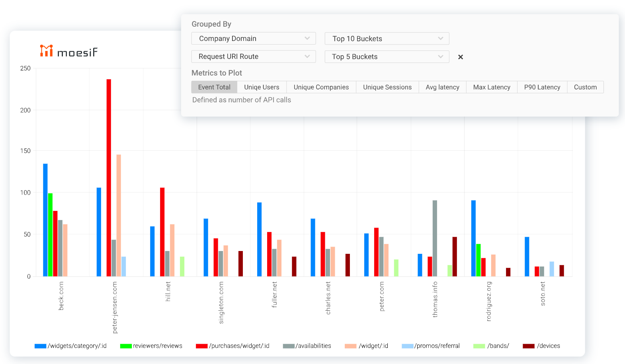Screen dimensions: 625x364
Task: Click the peter.com axis label
Action: click(x=382, y=296)
